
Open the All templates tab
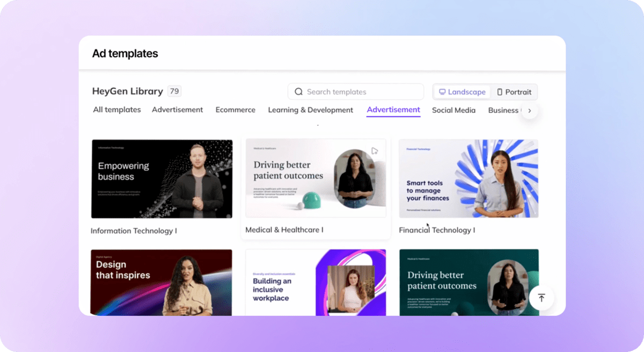click(117, 110)
